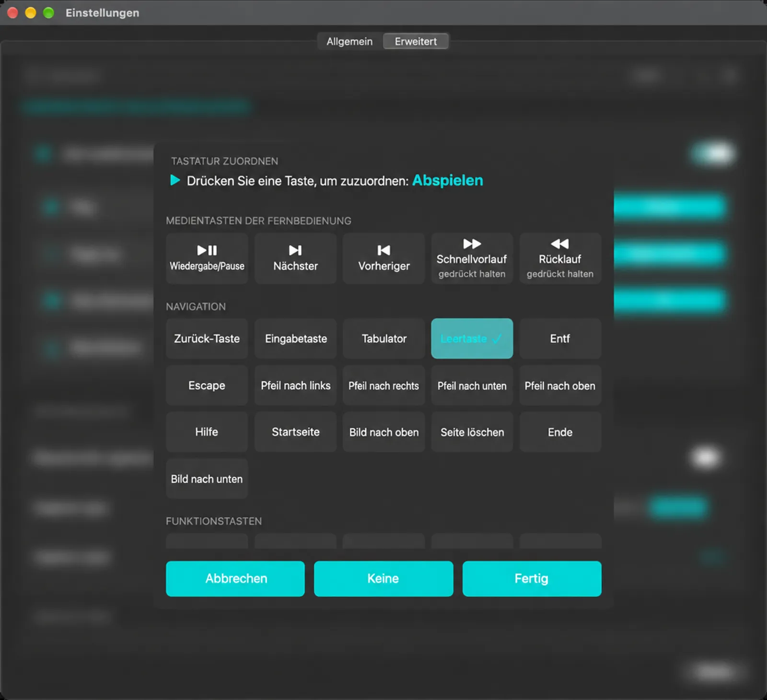
Task: Choose the Ende key
Action: click(560, 432)
